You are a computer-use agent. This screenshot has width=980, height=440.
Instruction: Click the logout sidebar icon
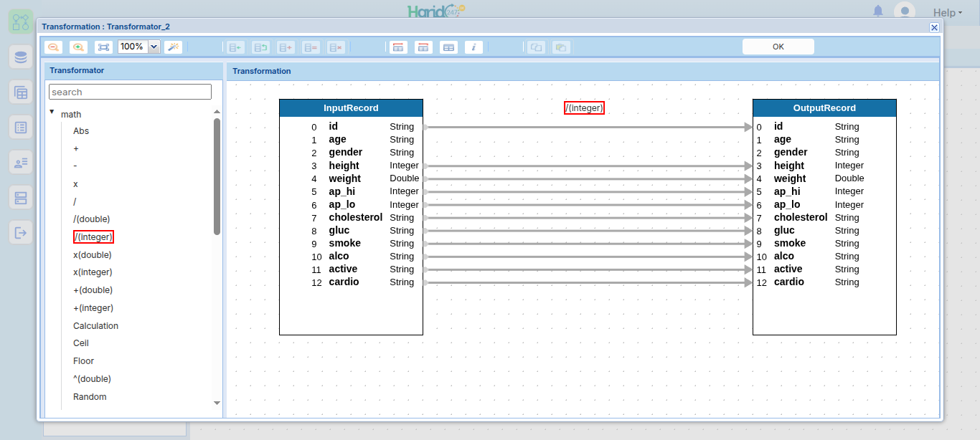21,232
